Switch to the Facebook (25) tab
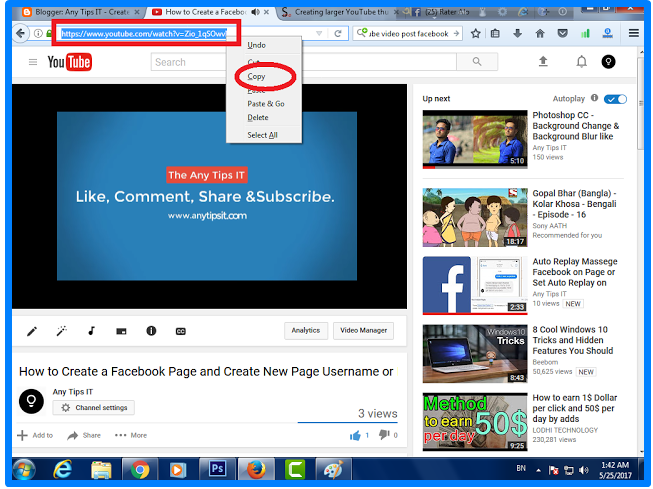 pyautogui.click(x=441, y=12)
